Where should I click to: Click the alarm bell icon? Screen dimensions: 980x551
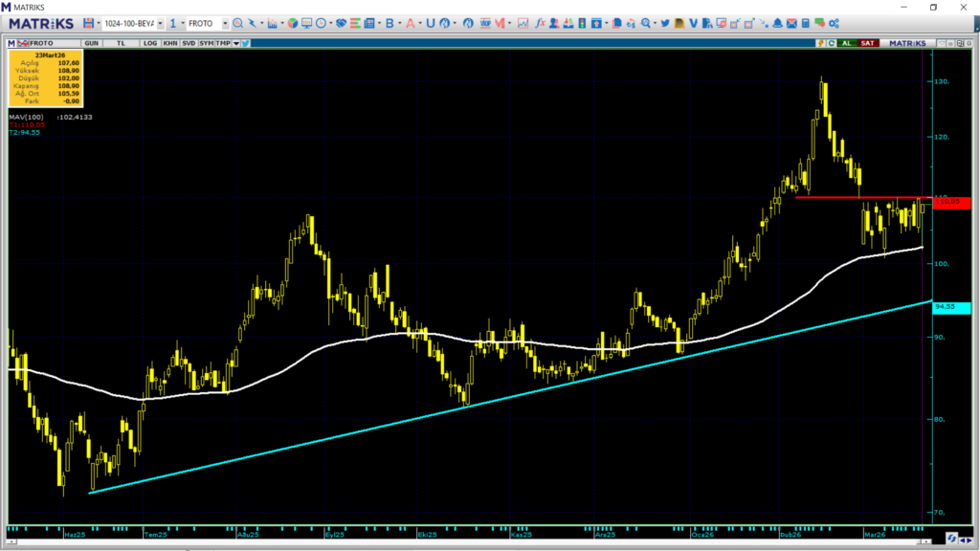pyautogui.click(x=777, y=23)
